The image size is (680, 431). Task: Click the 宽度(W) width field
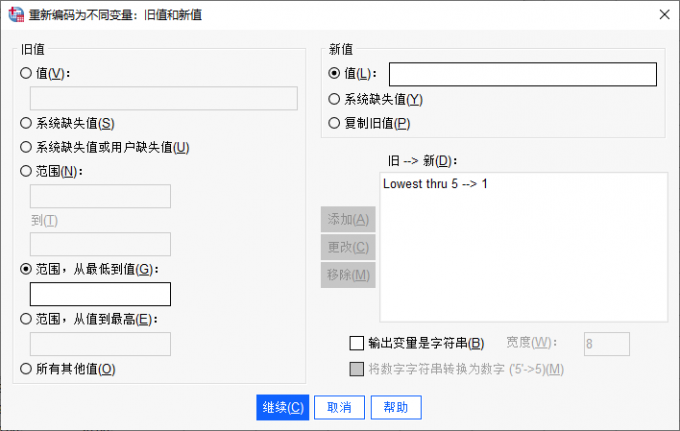click(x=607, y=344)
